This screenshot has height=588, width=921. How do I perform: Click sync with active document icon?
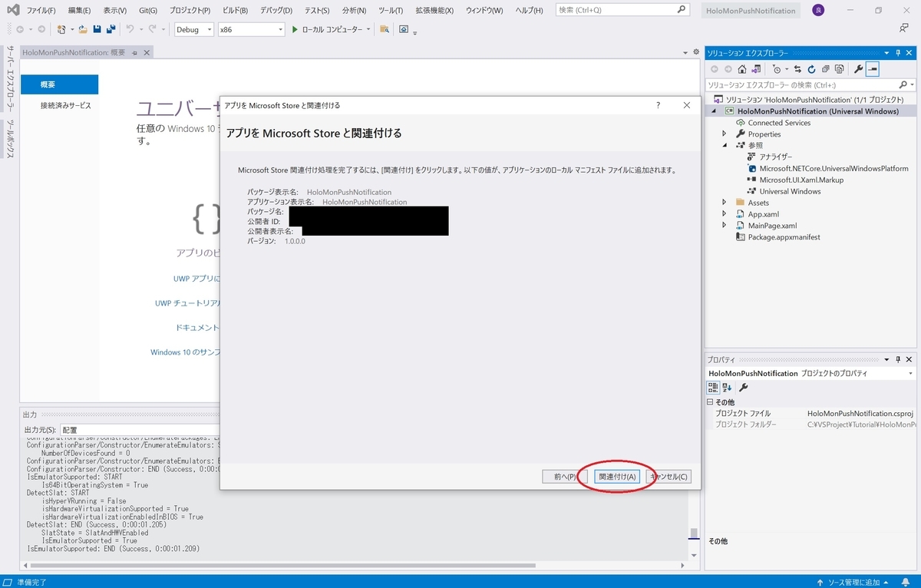point(797,69)
